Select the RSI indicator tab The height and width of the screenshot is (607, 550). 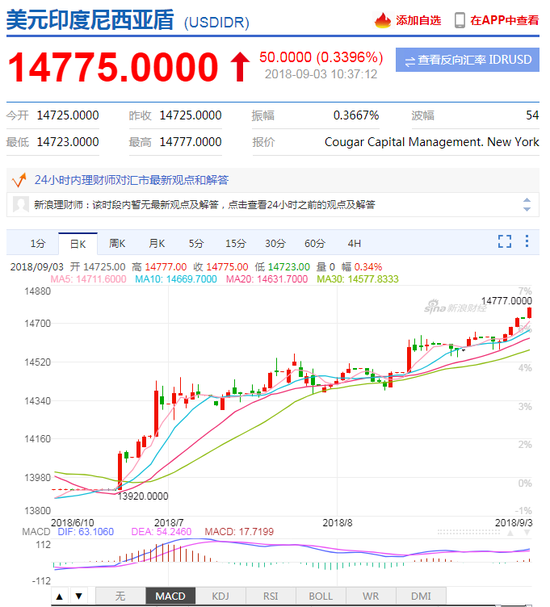(x=271, y=596)
